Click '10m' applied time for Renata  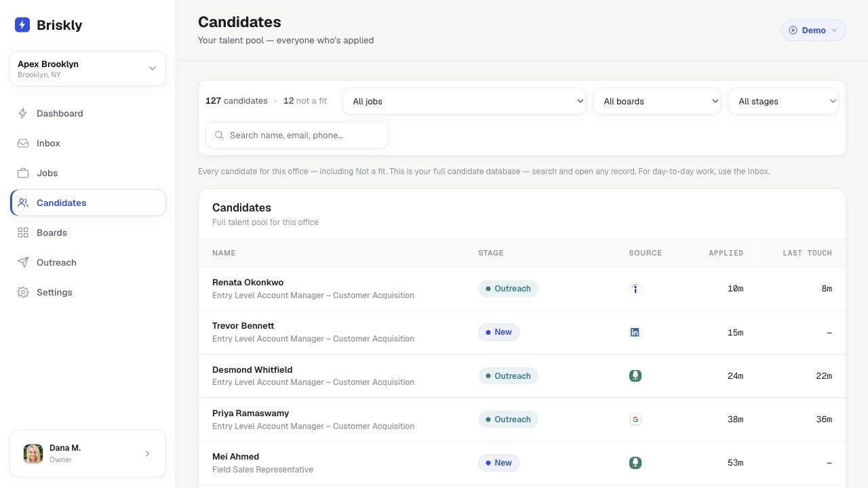pyautogui.click(x=735, y=289)
